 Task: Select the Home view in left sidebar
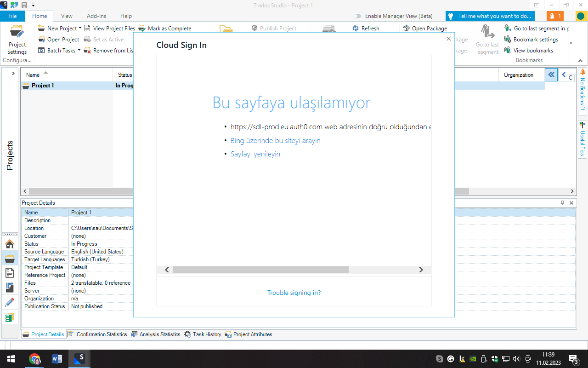coord(10,244)
